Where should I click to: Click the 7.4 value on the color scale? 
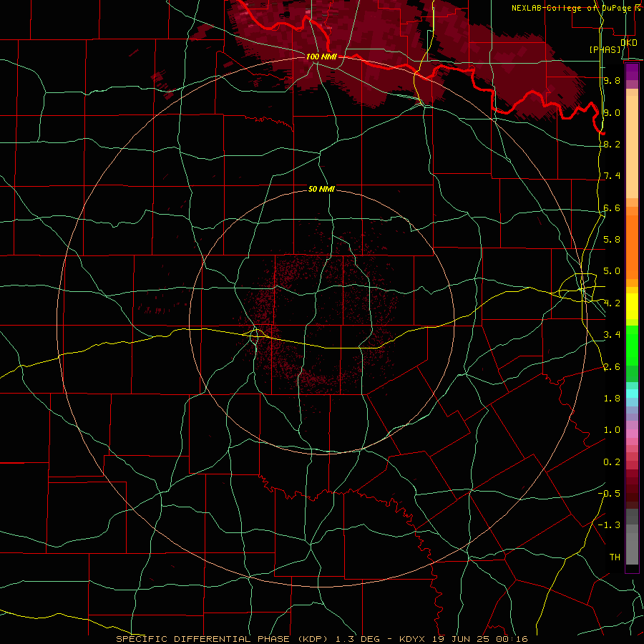[x=612, y=176]
